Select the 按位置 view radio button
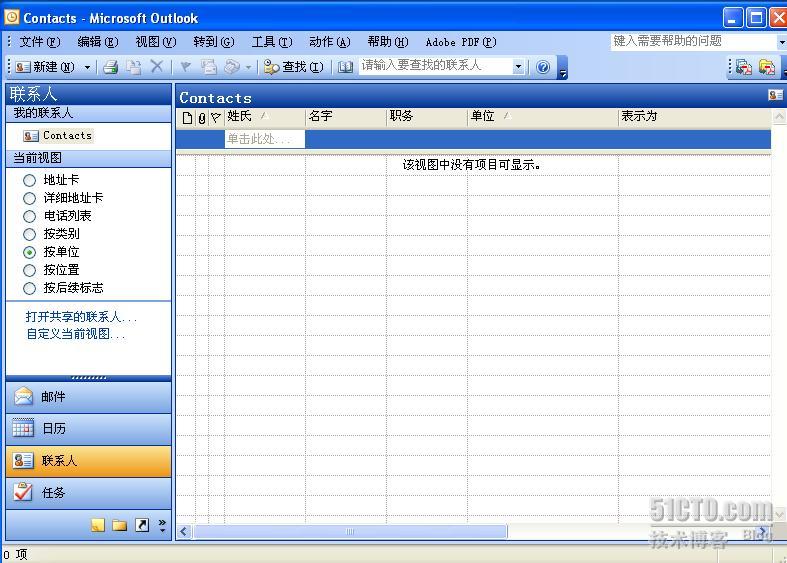 coord(30,270)
